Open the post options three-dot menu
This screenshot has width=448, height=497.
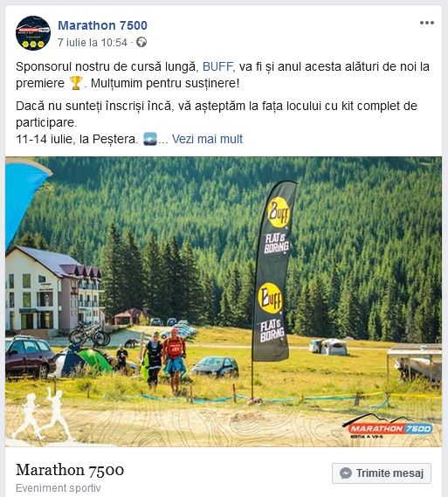pos(426,23)
